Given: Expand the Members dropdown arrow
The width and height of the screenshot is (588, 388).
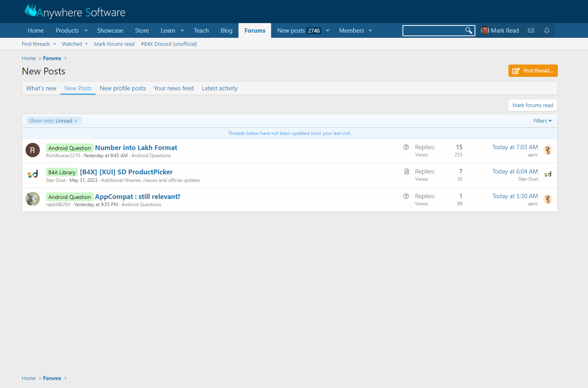Looking at the screenshot, I should (370, 31).
